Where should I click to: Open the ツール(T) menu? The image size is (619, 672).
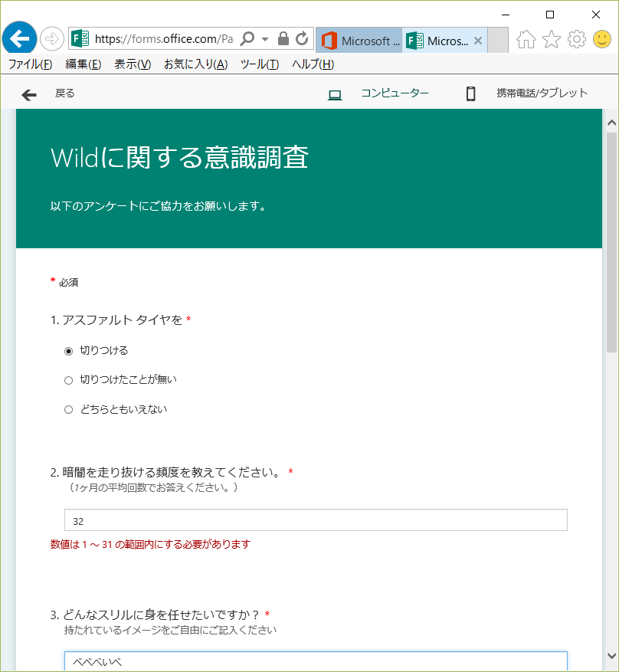click(x=260, y=64)
